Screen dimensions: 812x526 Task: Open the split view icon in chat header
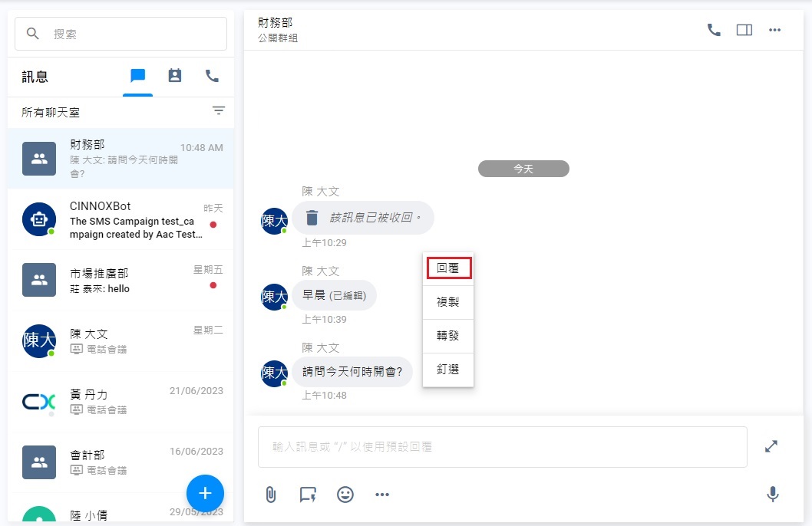(x=744, y=29)
